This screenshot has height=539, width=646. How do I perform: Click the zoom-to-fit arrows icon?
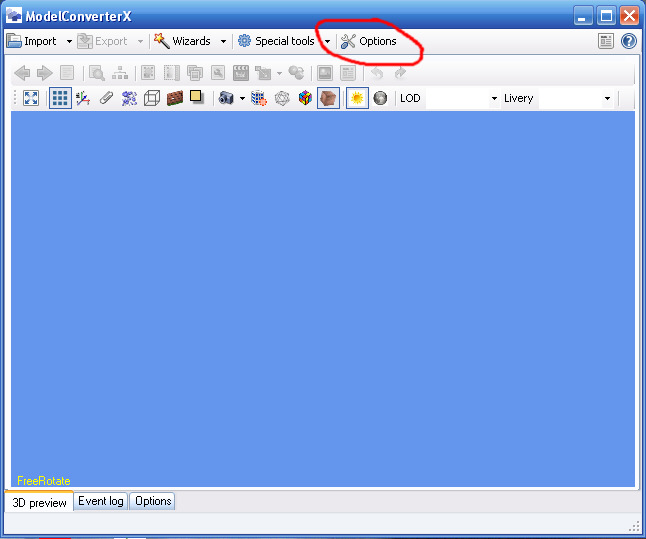tap(31, 98)
